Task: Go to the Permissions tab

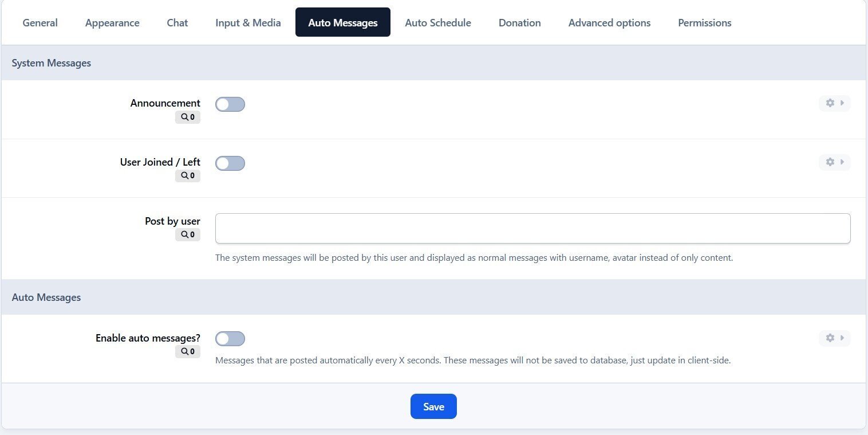Action: [704, 23]
